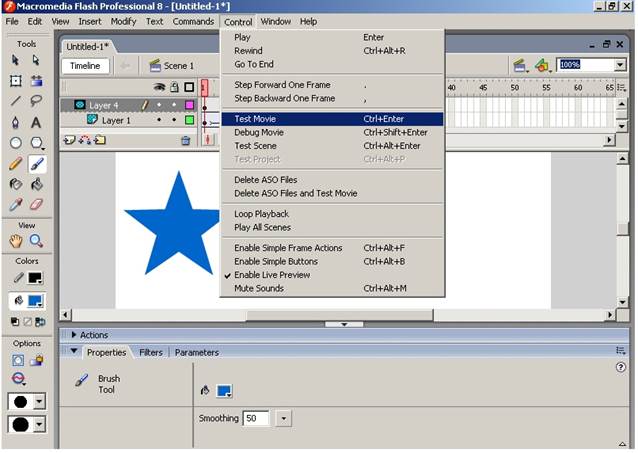638x453 pixels.
Task: Select the Oval tool
Action: 15,143
